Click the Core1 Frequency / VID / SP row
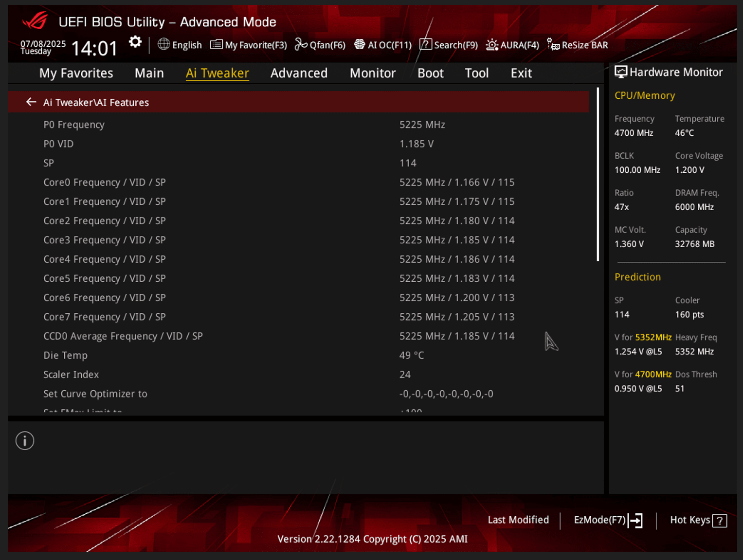The image size is (743, 560). 298,201
